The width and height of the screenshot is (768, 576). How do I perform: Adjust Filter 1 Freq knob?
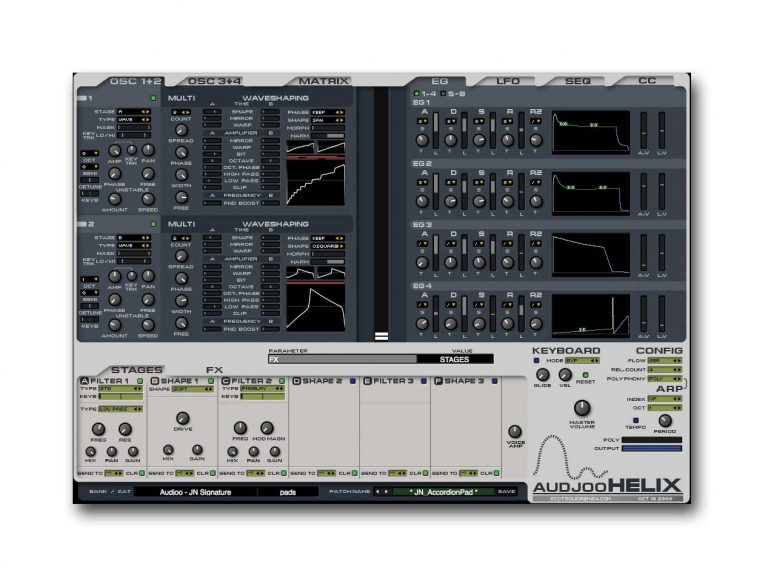98,429
